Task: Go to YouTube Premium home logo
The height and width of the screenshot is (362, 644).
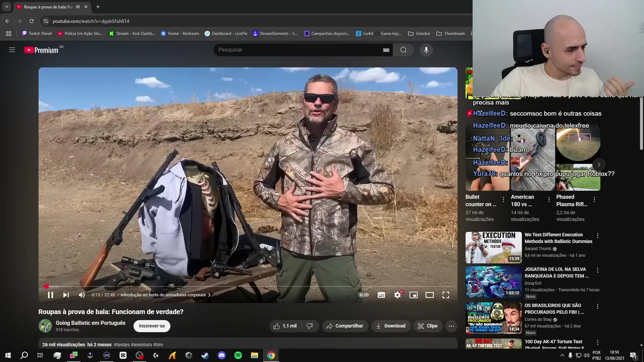Action: [41, 50]
